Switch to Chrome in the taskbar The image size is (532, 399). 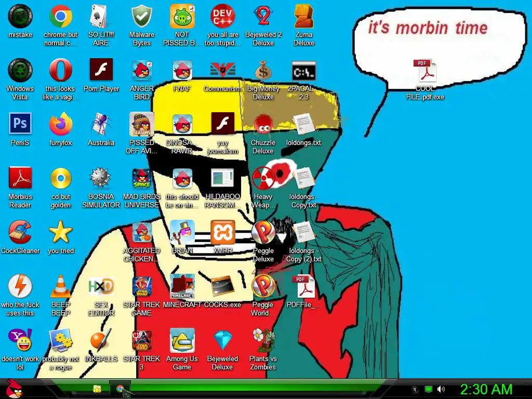(x=120, y=389)
